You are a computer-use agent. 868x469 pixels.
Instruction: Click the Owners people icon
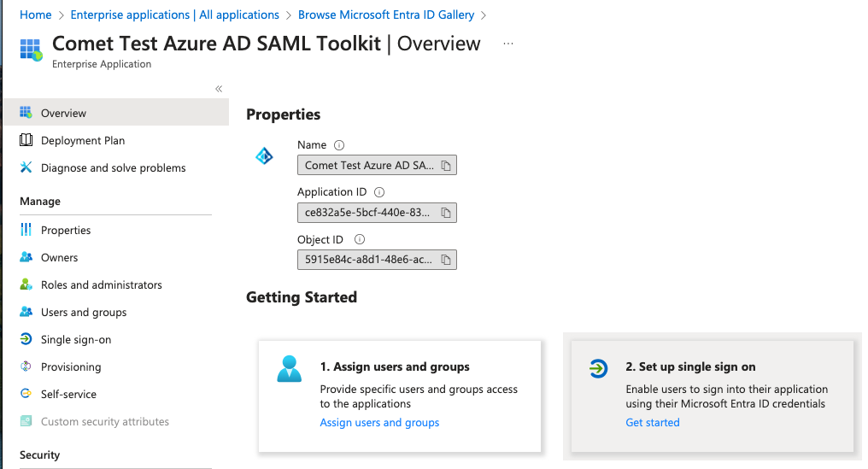[26, 257]
